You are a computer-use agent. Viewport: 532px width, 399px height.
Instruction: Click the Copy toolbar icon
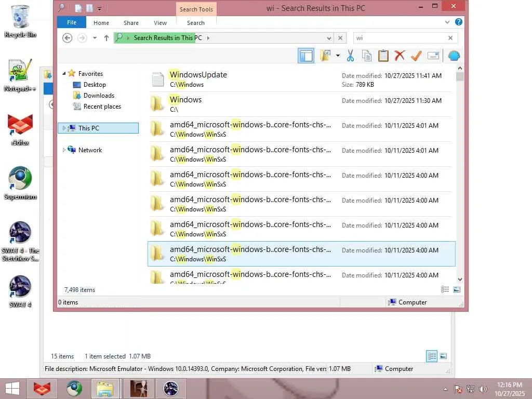(x=367, y=56)
